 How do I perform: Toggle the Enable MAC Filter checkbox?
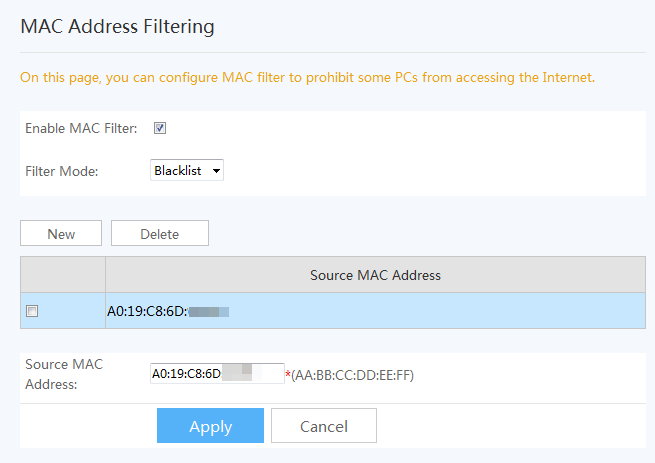(x=160, y=128)
